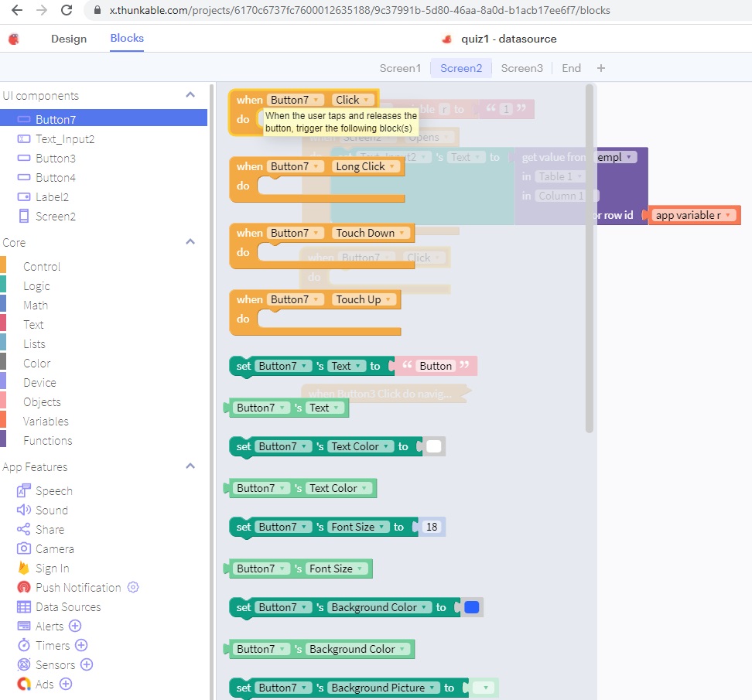This screenshot has width=752, height=700.
Task: Add a new Sensors component
Action: 87,664
